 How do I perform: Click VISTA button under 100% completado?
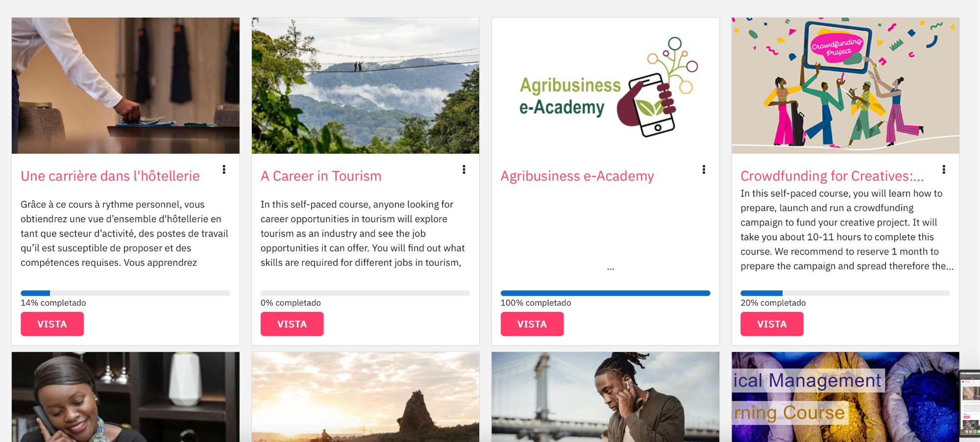coord(532,324)
